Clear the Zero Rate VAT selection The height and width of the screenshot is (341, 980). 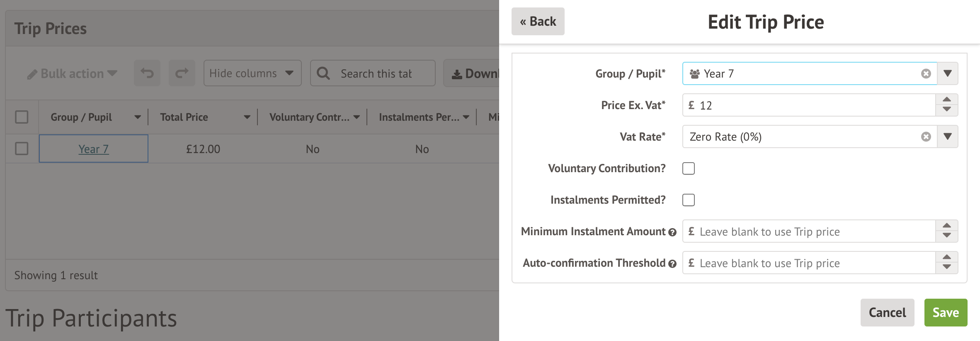pos(926,137)
